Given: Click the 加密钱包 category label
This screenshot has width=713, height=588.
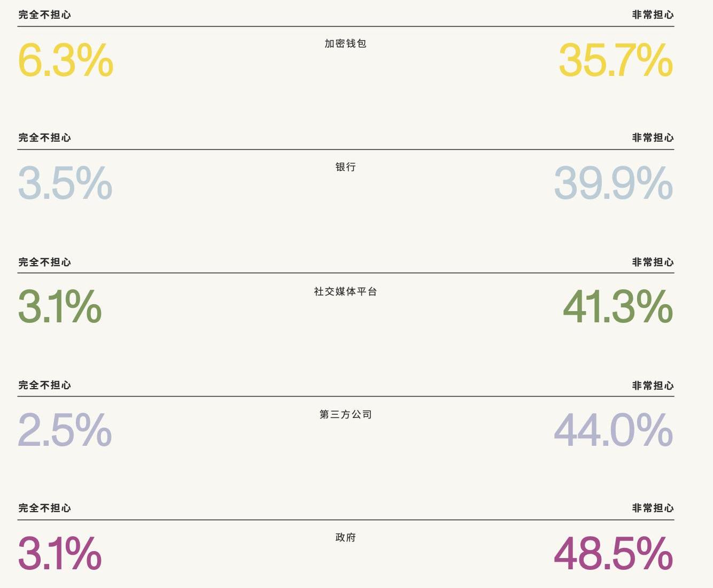Looking at the screenshot, I should (345, 43).
